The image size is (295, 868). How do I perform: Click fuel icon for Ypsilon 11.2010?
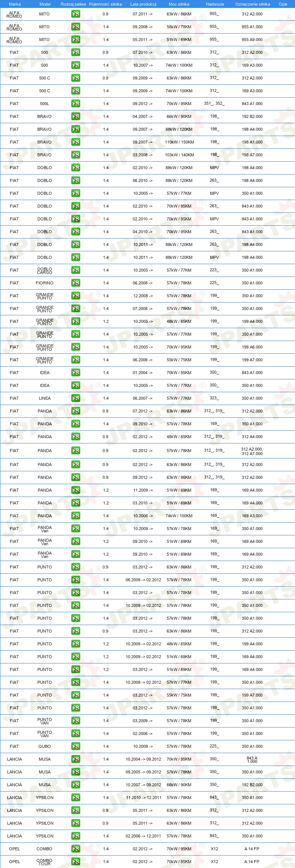tap(75, 798)
